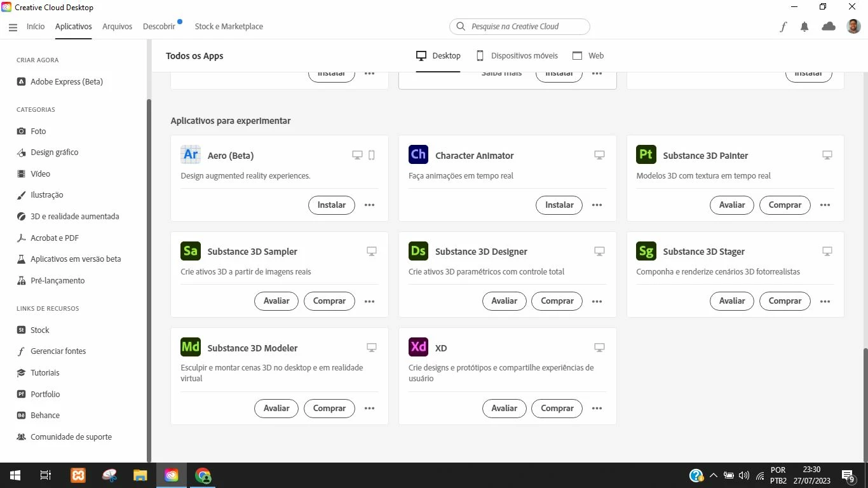The width and height of the screenshot is (868, 488).
Task: Open XAMPP from taskbar
Action: click(x=78, y=475)
